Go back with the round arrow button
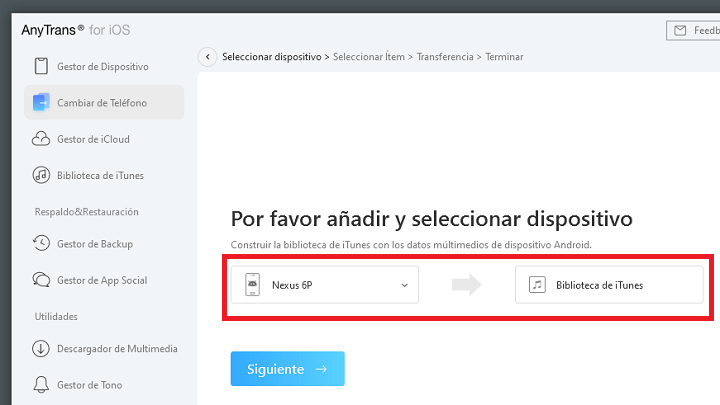 tap(208, 57)
